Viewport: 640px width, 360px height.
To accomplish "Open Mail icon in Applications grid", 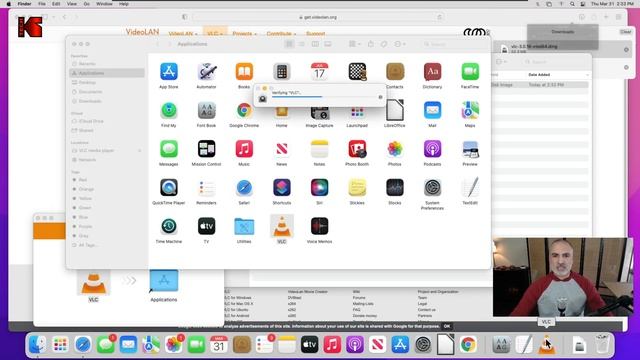I will click(x=432, y=110).
